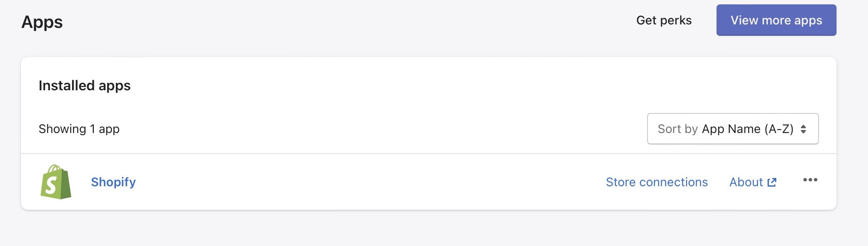Click the word "perks" in Get perks
This screenshot has width=868, height=246.
pos(675,20)
